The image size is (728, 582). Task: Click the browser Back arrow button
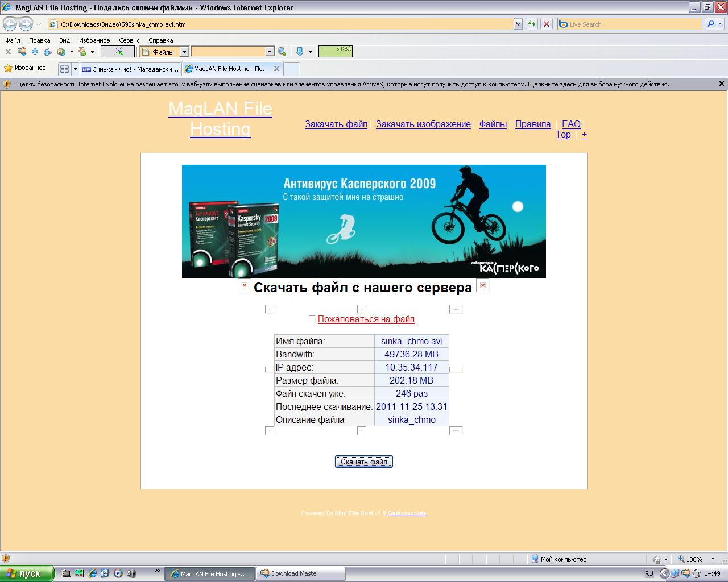pyautogui.click(x=10, y=24)
